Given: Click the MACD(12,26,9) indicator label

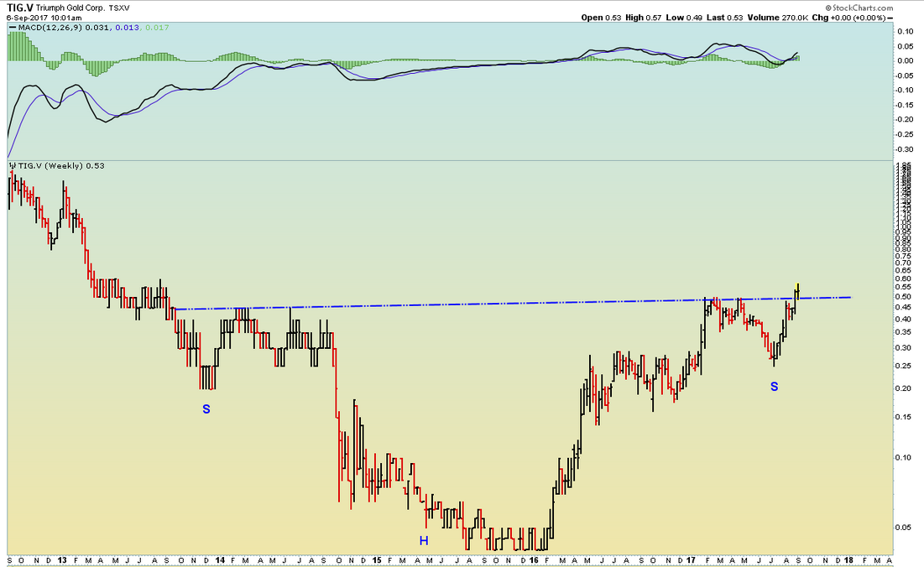Looking at the screenshot, I should pos(50,28).
